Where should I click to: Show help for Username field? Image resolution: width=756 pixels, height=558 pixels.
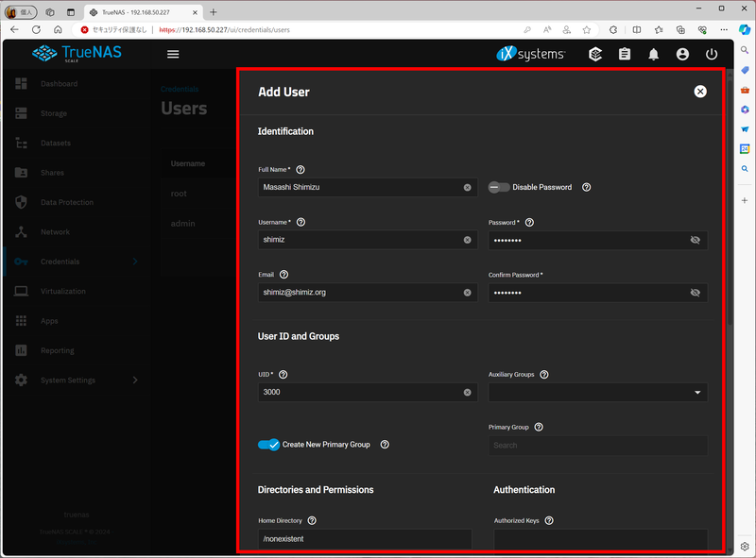pyautogui.click(x=301, y=222)
